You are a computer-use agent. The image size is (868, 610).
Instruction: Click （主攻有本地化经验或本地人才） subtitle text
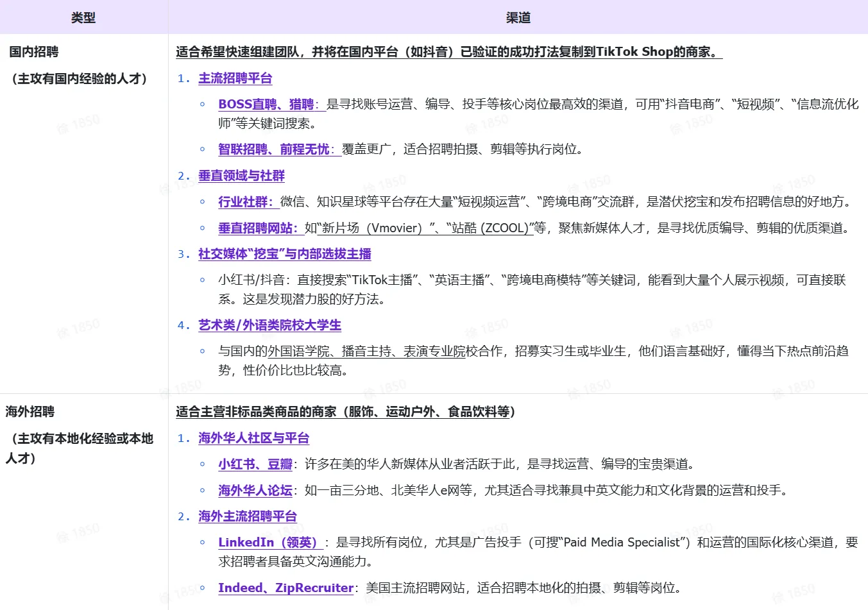(80, 448)
